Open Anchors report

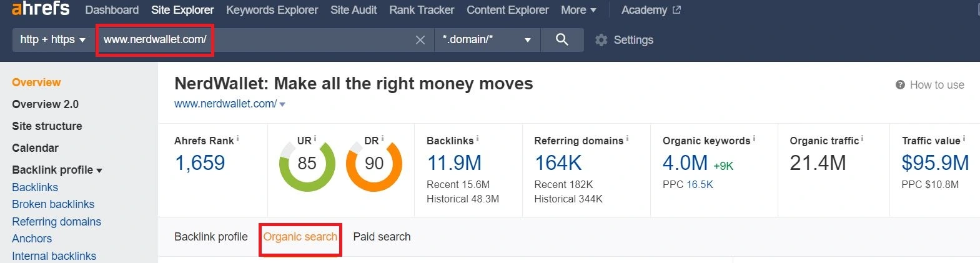pyautogui.click(x=32, y=239)
